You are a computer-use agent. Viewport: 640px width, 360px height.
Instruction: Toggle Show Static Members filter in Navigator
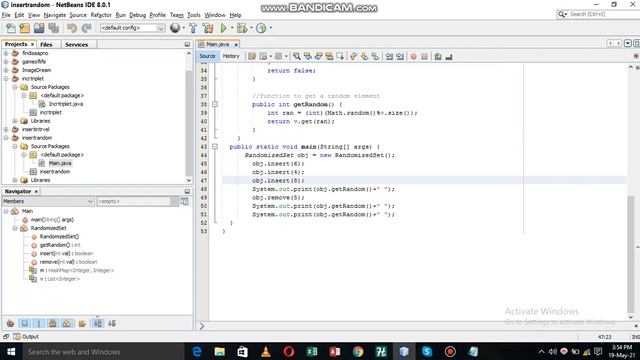tap(39, 323)
